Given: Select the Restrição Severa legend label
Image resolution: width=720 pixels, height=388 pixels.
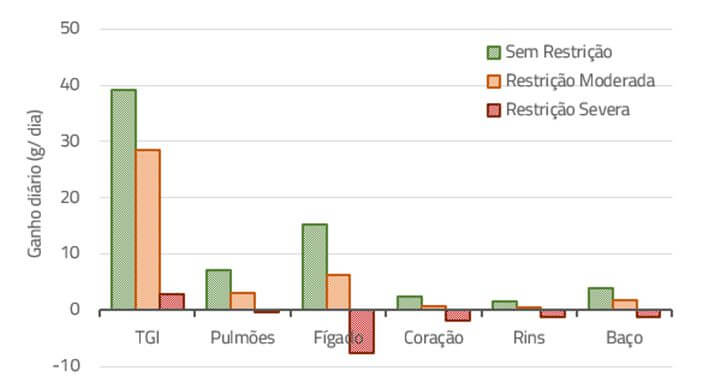Looking at the screenshot, I should pyautogui.click(x=568, y=110).
